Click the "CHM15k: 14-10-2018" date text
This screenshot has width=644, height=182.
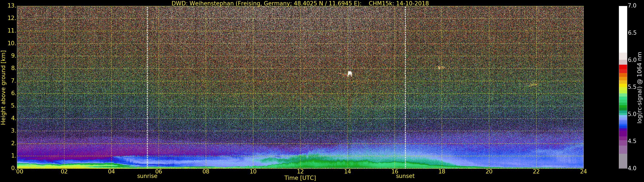(399, 3)
